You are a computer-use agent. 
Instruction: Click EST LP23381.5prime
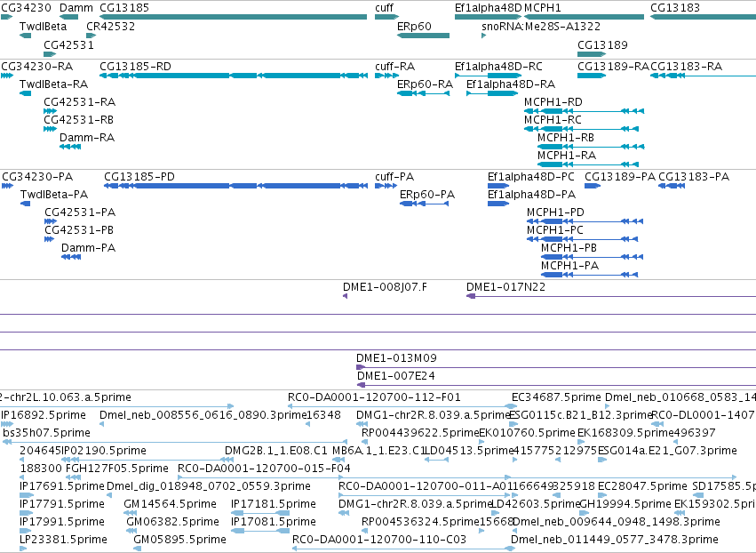pyautogui.click(x=63, y=540)
